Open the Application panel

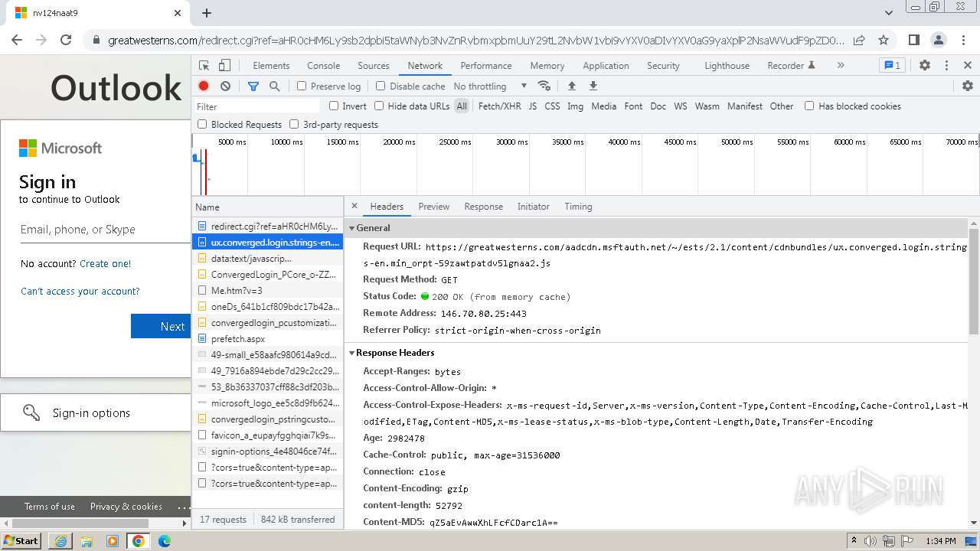pyautogui.click(x=606, y=66)
